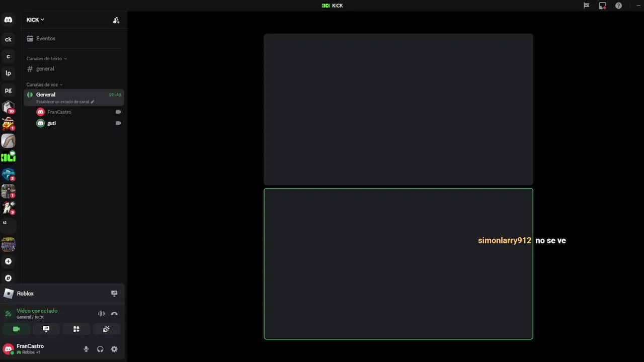Click 'Establece un estado de canal' link
Viewport: 644px width, 362px height.
(x=62, y=102)
